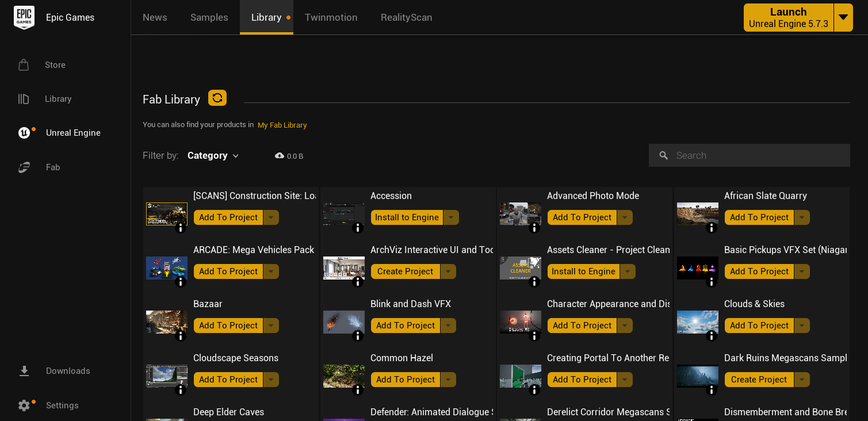
Task: Show info icon for Bazaar
Action: point(181,336)
